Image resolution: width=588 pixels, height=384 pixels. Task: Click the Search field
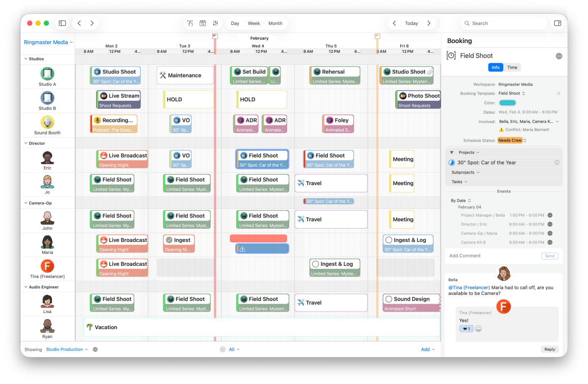[x=504, y=23]
